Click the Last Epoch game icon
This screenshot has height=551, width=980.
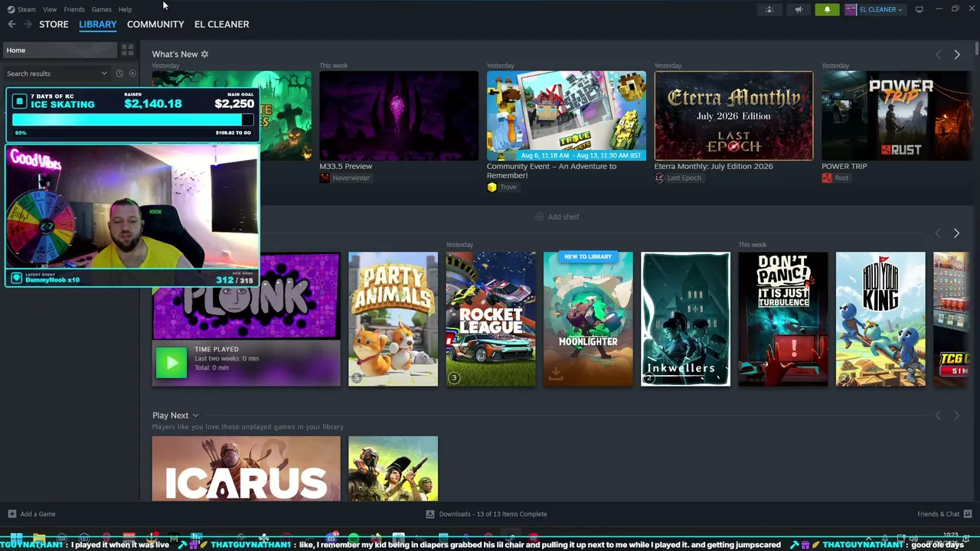pos(659,178)
